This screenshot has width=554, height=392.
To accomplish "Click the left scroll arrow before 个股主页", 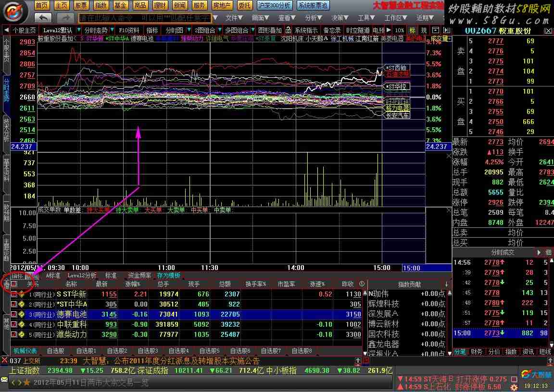I will click(6, 30).
